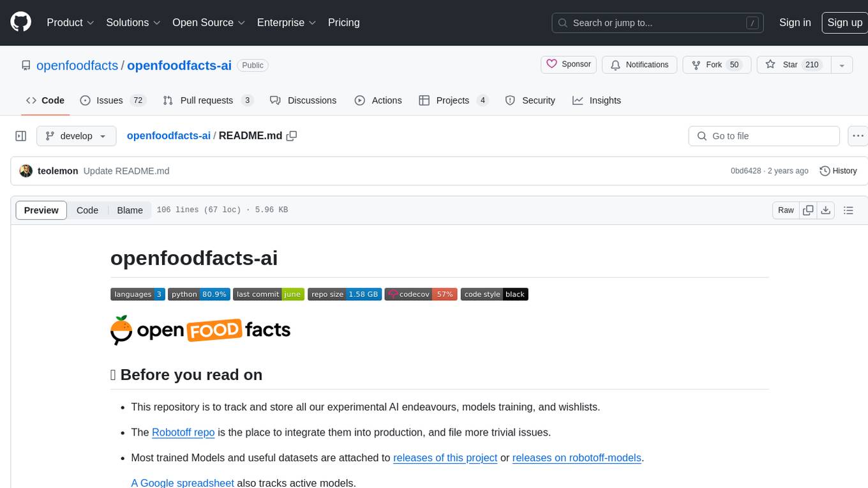Click the Open Food Facts logo image
Screen dimensions: 868x488
(200, 330)
